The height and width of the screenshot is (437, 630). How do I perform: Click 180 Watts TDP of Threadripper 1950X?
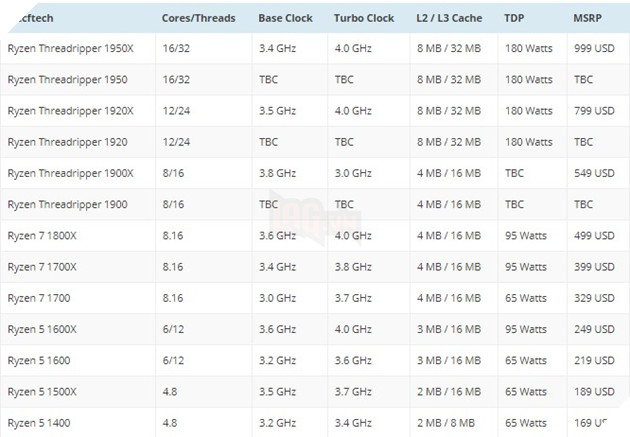(x=529, y=49)
